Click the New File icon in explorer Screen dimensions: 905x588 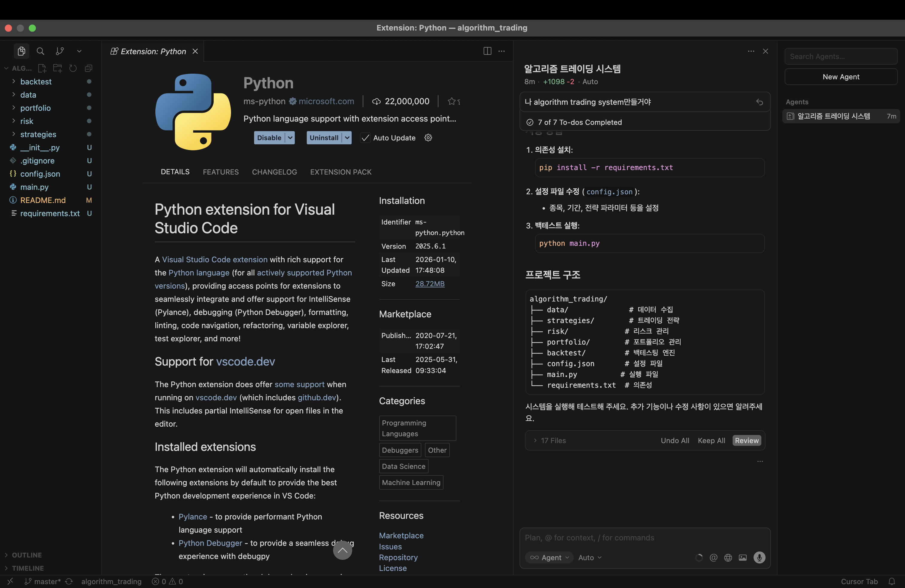[42, 69]
